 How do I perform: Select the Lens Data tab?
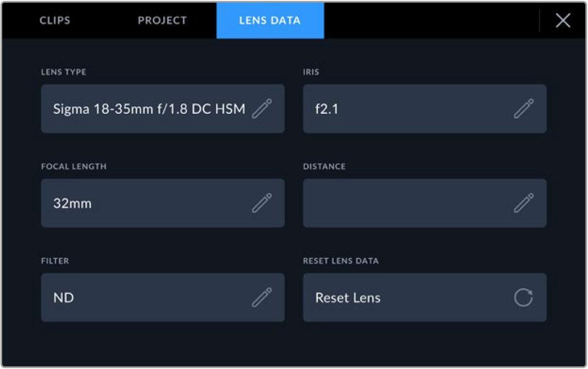click(x=270, y=20)
